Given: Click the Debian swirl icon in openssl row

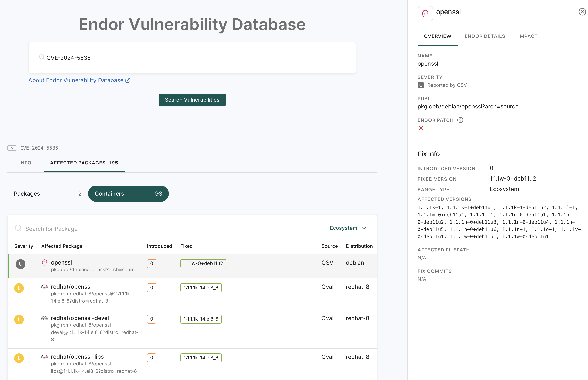Looking at the screenshot, I should (44, 262).
